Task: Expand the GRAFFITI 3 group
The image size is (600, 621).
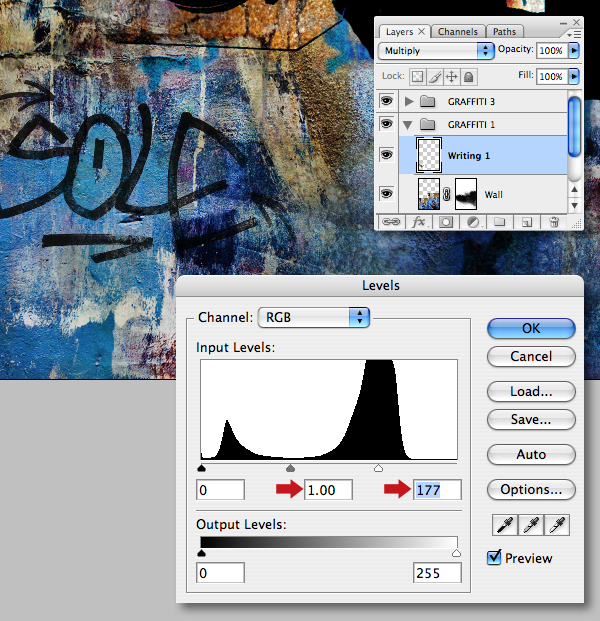Action: coord(409,101)
